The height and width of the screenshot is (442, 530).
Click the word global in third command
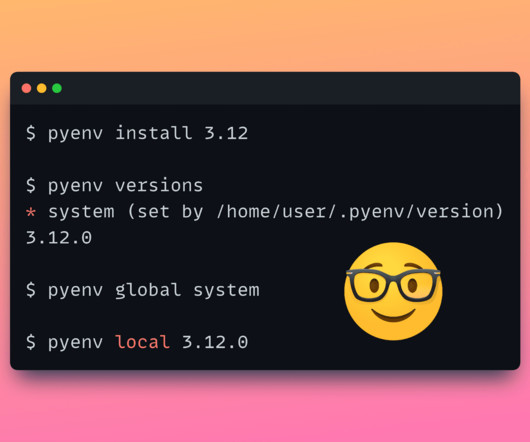148,291
